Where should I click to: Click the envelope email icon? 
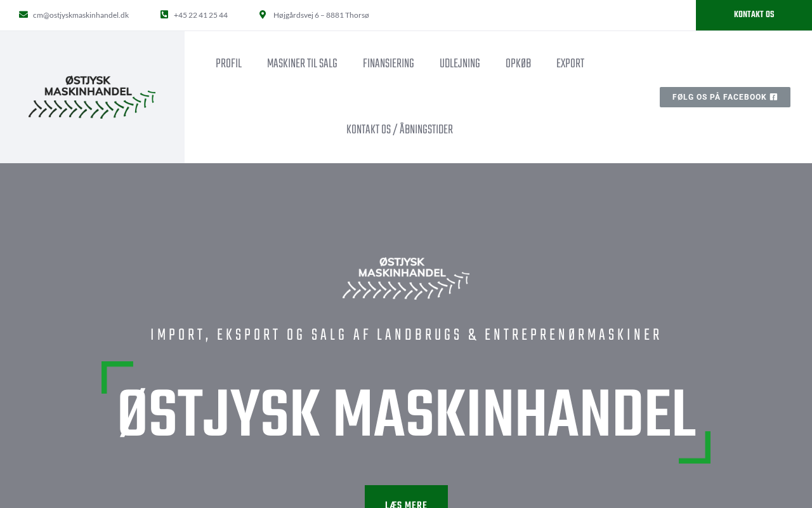coord(23,15)
